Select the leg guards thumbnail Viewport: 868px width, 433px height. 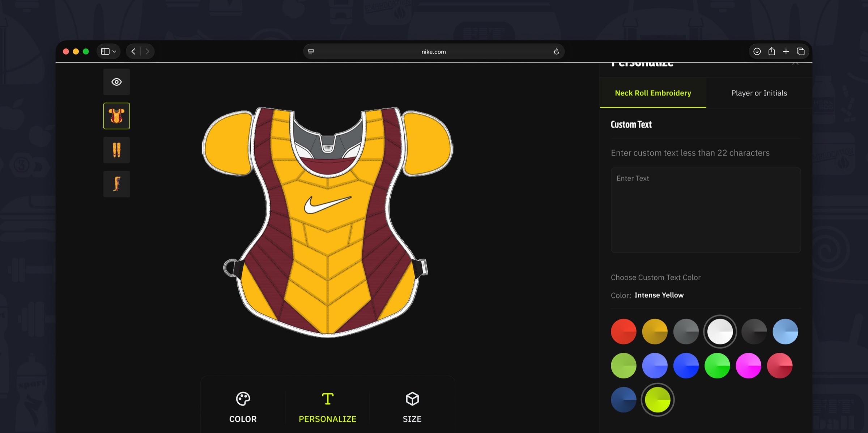(116, 150)
